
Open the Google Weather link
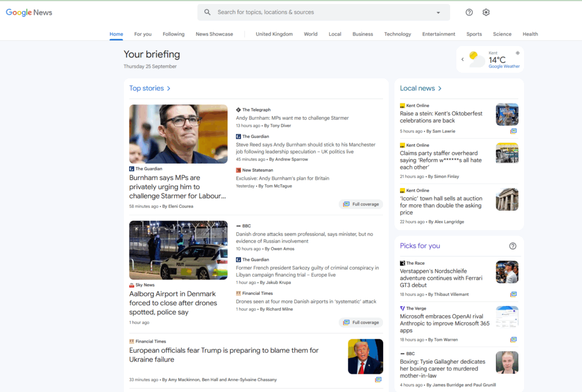click(x=504, y=66)
